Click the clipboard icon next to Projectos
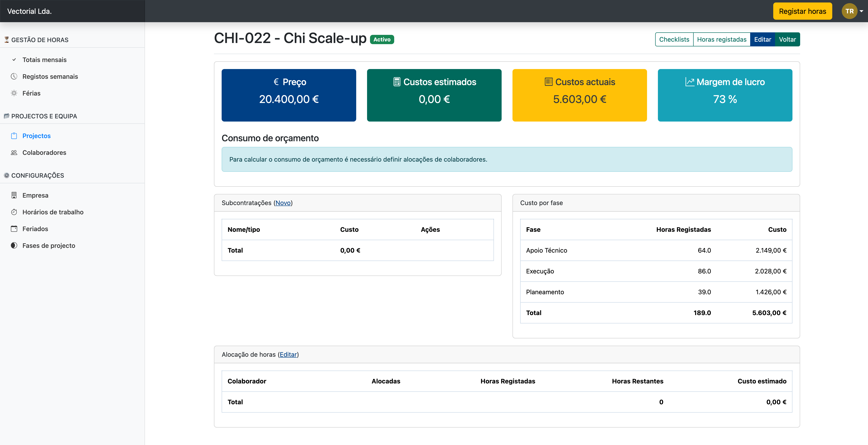The height and width of the screenshot is (445, 868). [x=14, y=136]
